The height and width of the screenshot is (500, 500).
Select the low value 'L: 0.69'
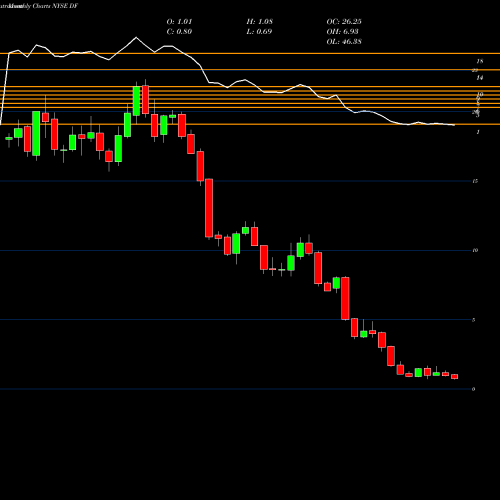coord(259,32)
